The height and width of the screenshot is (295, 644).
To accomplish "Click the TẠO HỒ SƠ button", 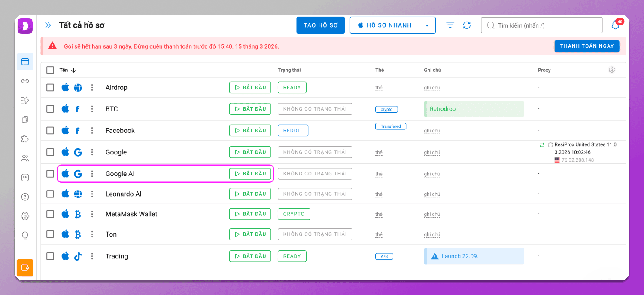I will [321, 25].
